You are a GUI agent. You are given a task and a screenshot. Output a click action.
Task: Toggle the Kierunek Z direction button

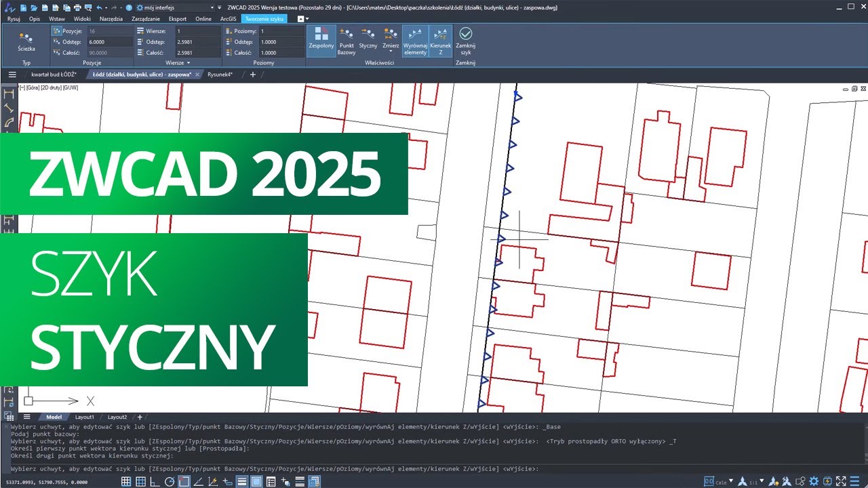441,42
